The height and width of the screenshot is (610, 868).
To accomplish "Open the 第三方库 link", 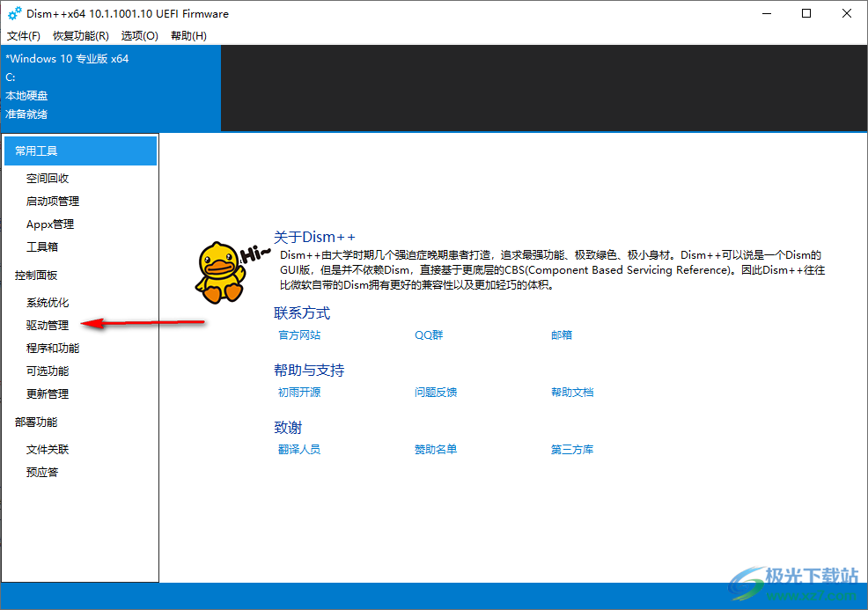I will [x=572, y=450].
